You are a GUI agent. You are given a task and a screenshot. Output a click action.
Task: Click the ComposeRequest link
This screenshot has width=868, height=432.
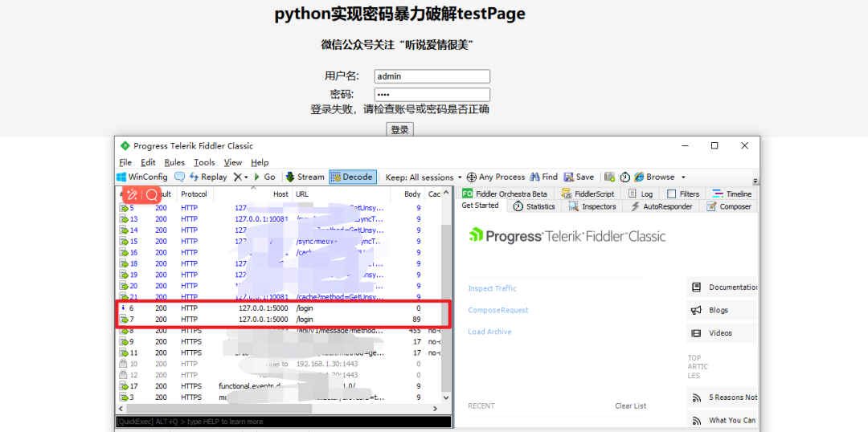tap(498, 310)
